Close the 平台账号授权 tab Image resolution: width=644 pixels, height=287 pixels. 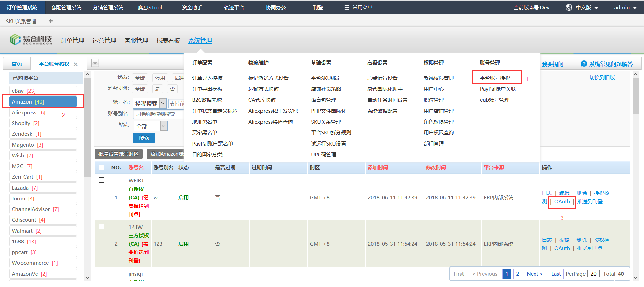click(76, 64)
